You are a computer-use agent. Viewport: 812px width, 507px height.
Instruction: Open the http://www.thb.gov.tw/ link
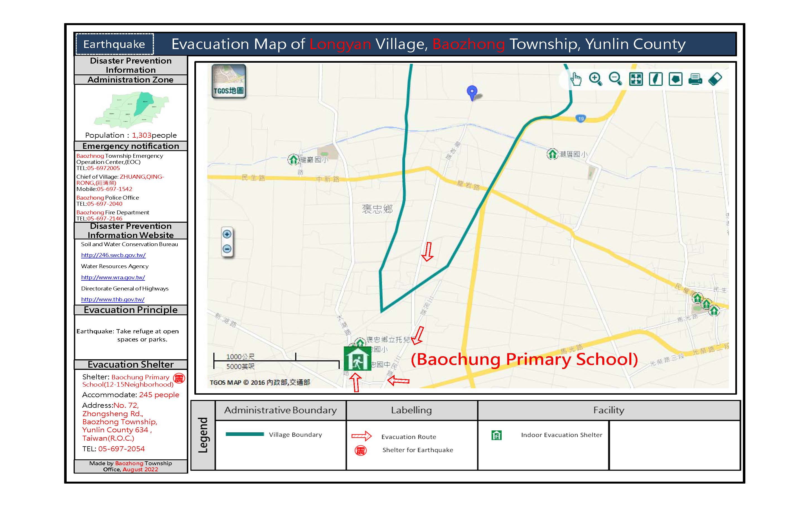113,299
